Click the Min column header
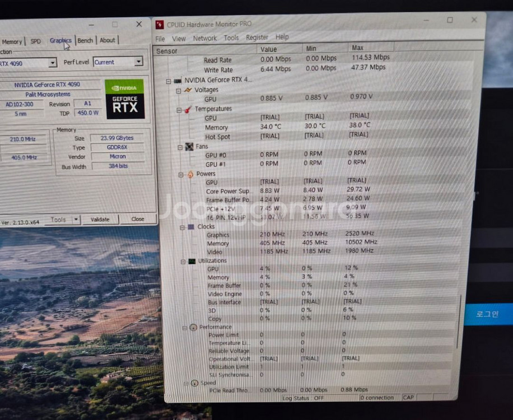 pos(325,48)
